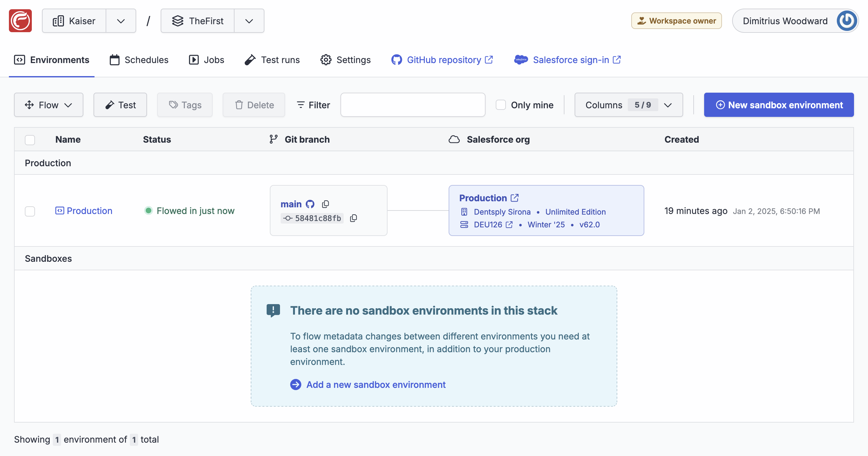
Task: Open the user avatar power icon
Action: tap(846, 21)
